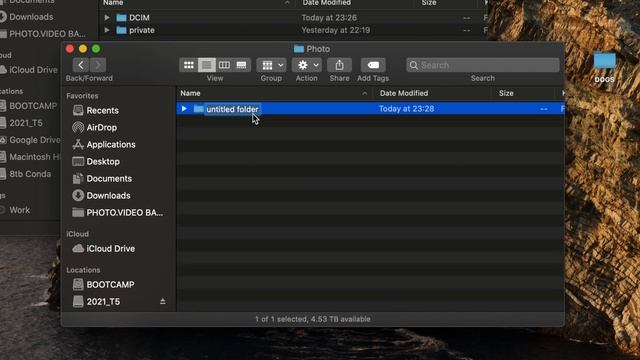Open the Group dropdown
This screenshot has width=640, height=360.
point(271,65)
